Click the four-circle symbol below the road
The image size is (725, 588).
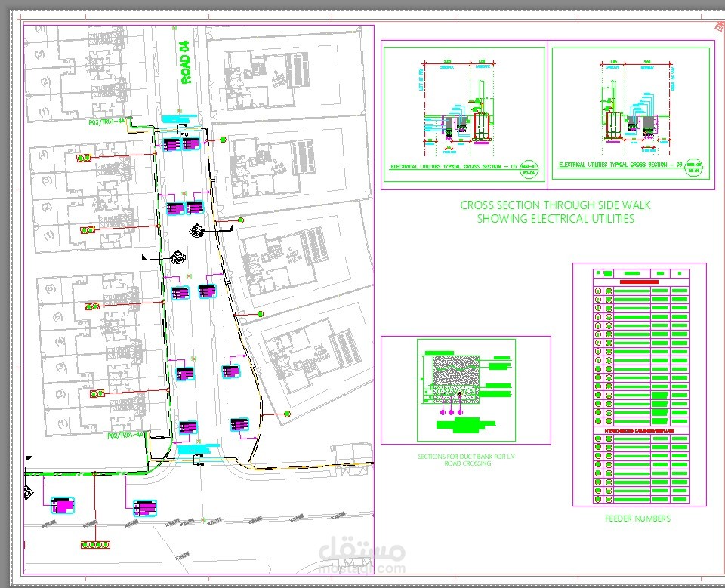coord(96,545)
